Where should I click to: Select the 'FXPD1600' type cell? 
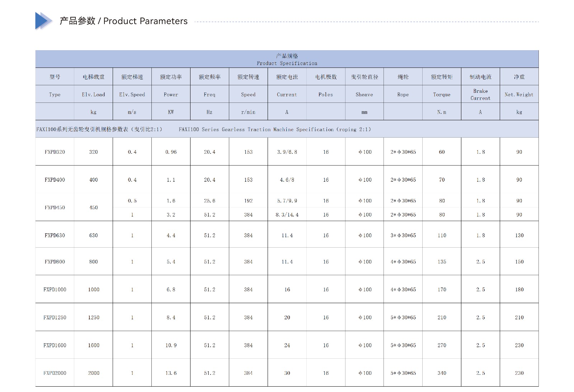point(55,345)
